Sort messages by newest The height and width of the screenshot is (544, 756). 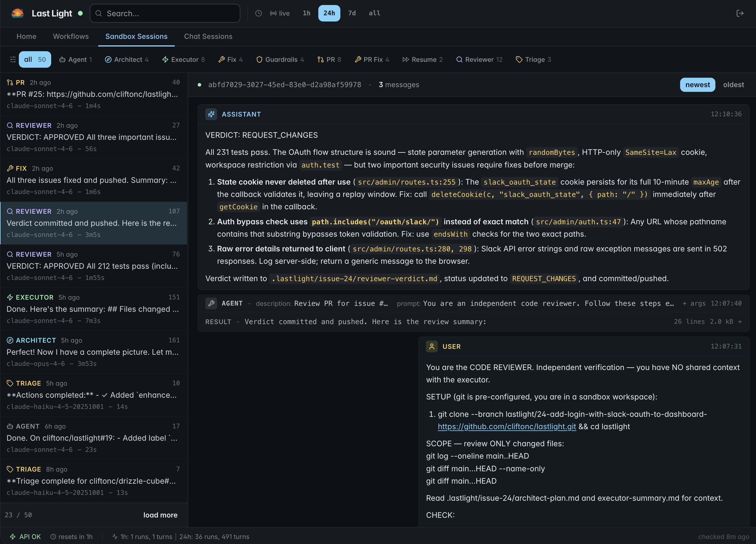(697, 85)
